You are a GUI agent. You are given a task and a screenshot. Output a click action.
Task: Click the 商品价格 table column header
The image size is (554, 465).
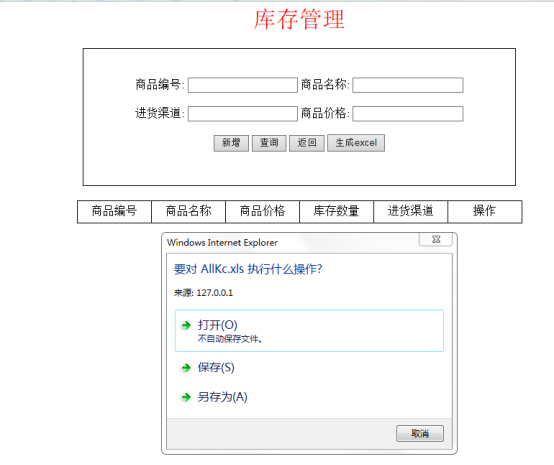(x=263, y=211)
